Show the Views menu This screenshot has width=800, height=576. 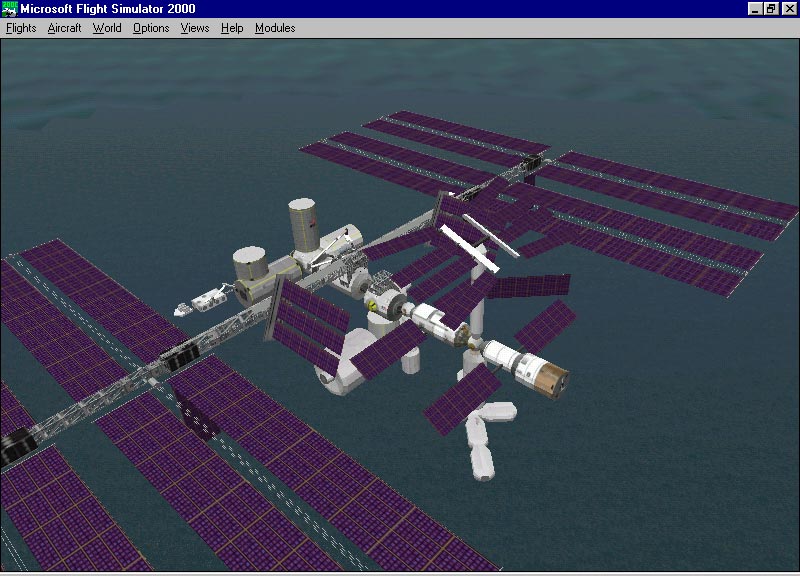point(195,28)
